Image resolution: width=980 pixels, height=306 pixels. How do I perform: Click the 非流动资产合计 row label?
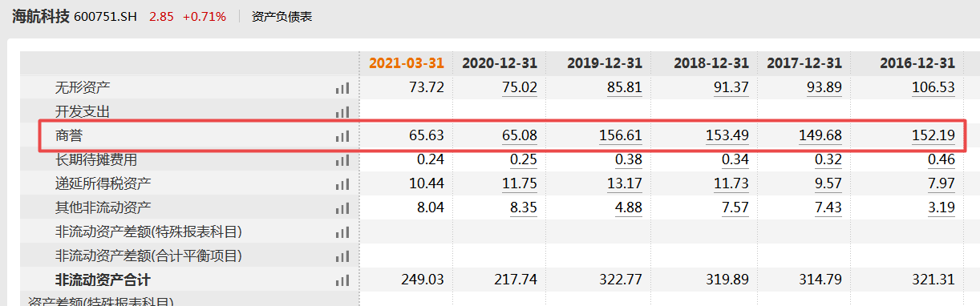pyautogui.click(x=103, y=280)
